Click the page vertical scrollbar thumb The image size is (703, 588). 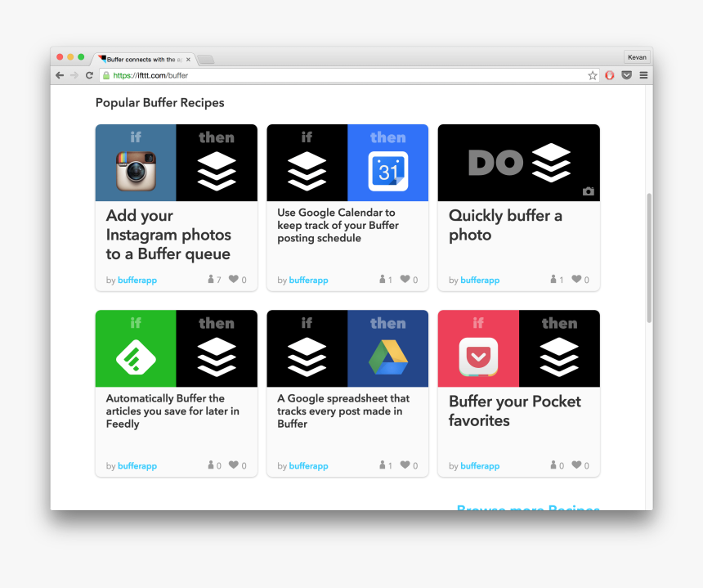(649, 258)
